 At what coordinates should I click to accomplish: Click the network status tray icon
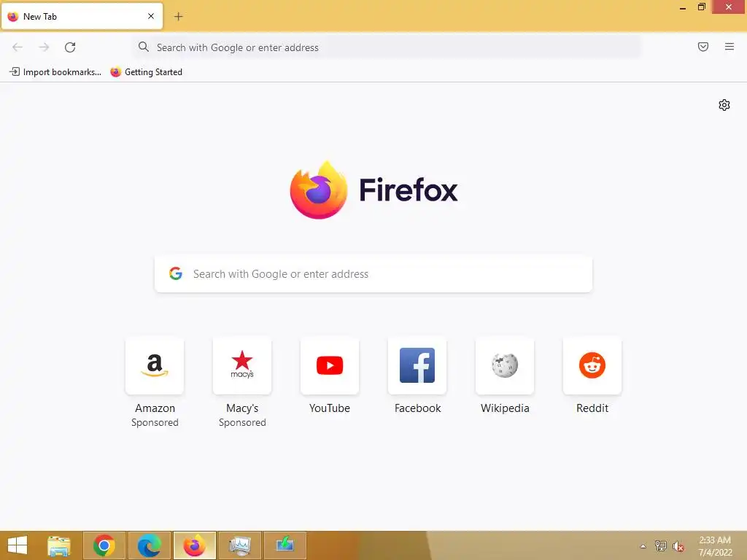tap(661, 545)
